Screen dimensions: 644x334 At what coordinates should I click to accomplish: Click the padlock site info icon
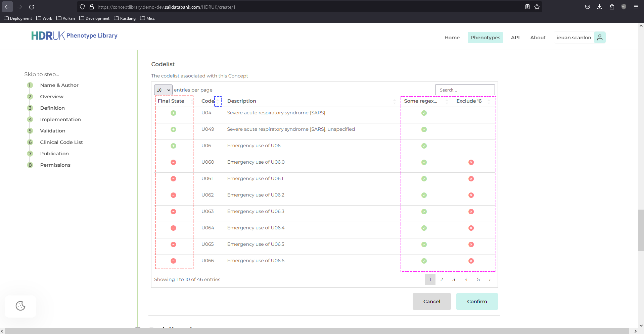[91, 7]
